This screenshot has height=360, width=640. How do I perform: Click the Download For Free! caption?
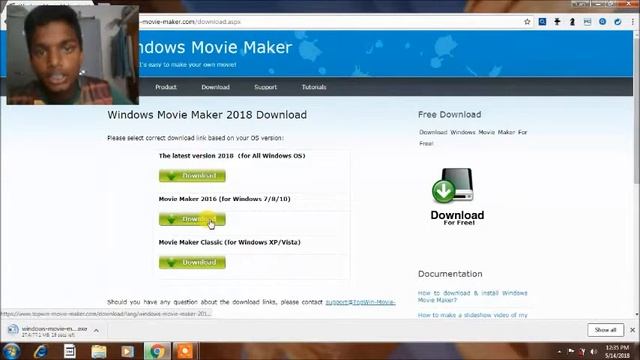pos(457,218)
